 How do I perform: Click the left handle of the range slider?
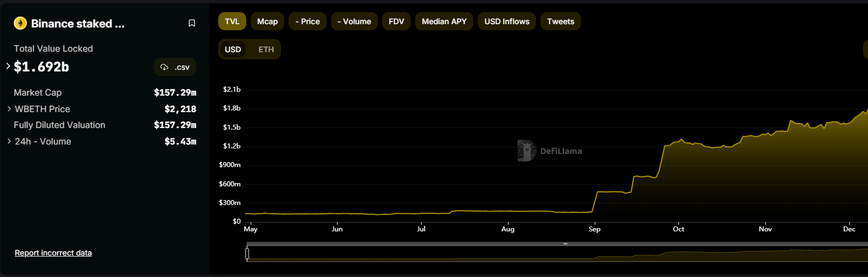click(x=247, y=253)
